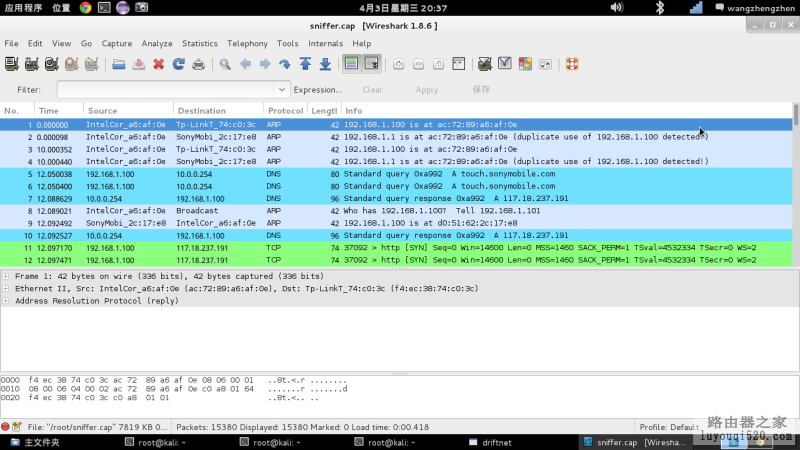The width and height of the screenshot is (800, 450).
Task: Toggle colorize packet list button
Action: [352, 64]
